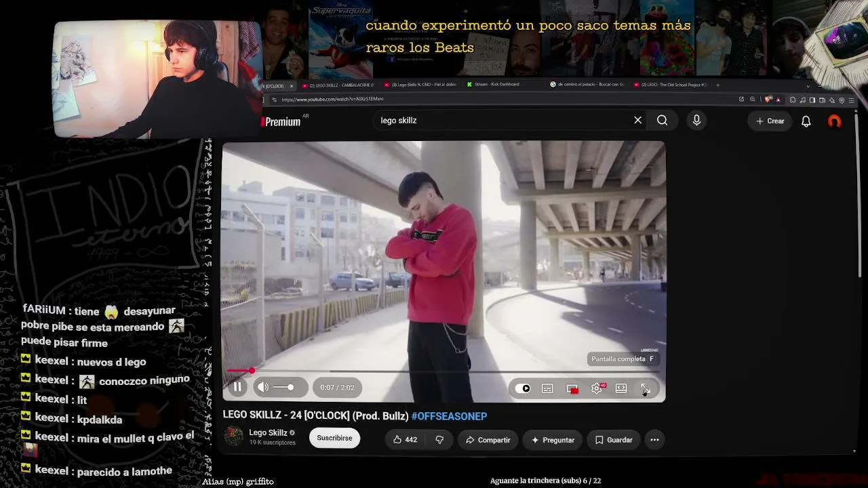This screenshot has height=488, width=868.
Task: Click the red miniplayer icon in the player controls
Action: coord(572,388)
